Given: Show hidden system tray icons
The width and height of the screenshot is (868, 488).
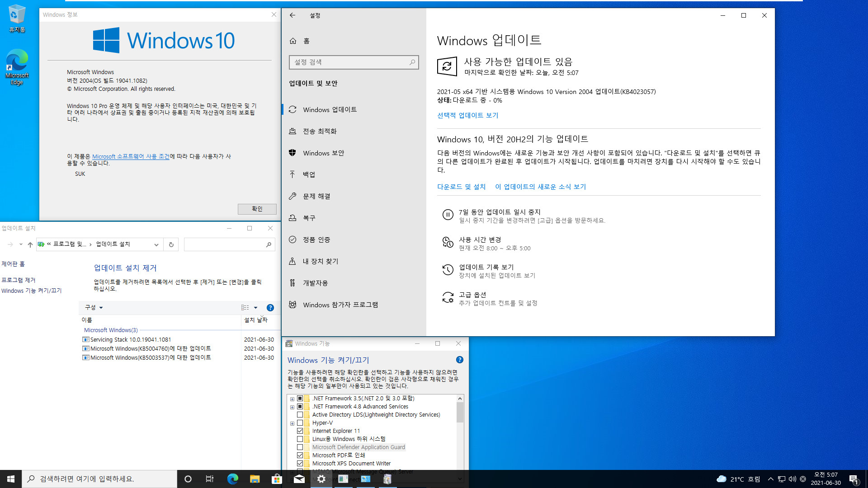Looking at the screenshot, I should click(x=770, y=479).
